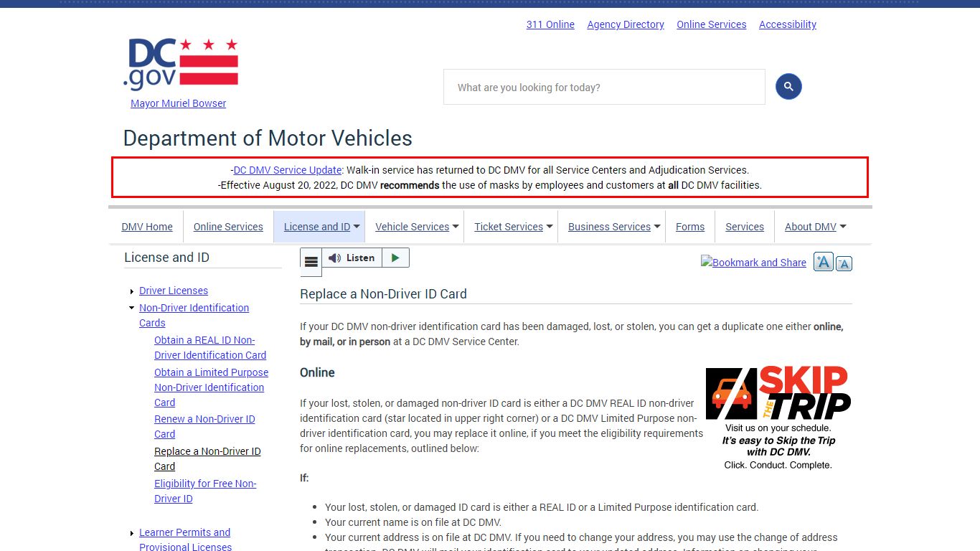Click the Replace a Non-Driver ID Card heading
980x551 pixels.
[x=383, y=293]
